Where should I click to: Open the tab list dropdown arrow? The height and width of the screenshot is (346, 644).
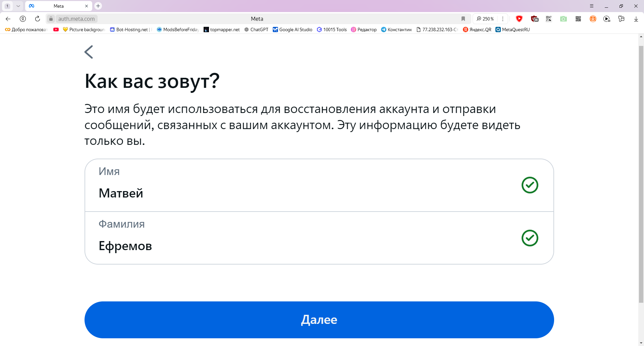point(18,6)
